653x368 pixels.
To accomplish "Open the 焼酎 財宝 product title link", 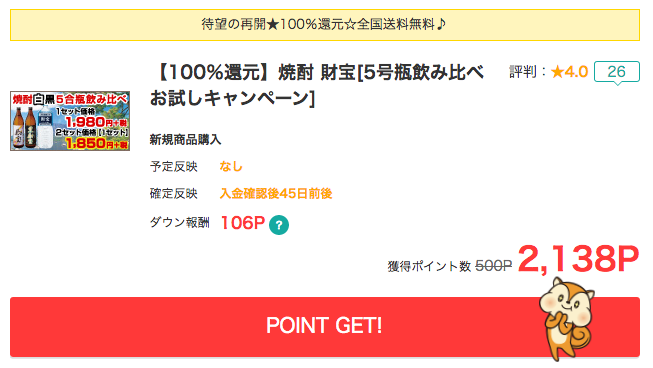I will 317,85.
